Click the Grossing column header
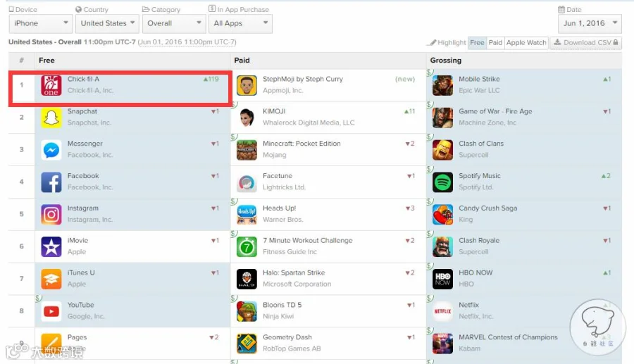 pyautogui.click(x=446, y=60)
